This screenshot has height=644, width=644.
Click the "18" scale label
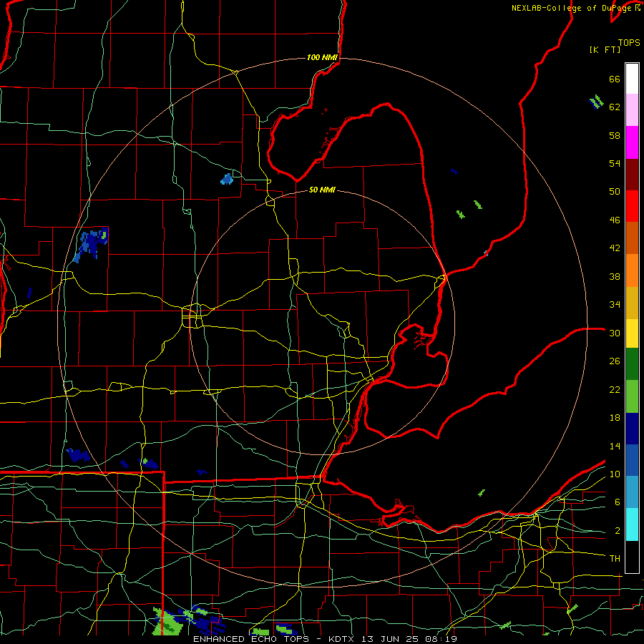pyautogui.click(x=615, y=418)
